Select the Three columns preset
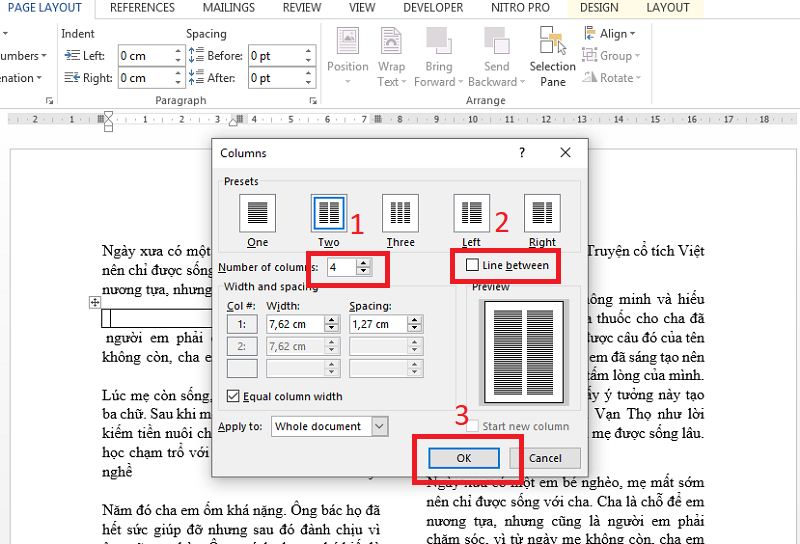Viewport: 800px width, 544px height. click(400, 213)
